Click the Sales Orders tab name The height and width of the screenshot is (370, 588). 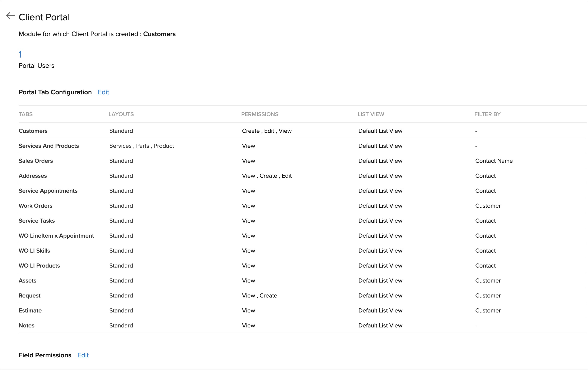point(36,161)
